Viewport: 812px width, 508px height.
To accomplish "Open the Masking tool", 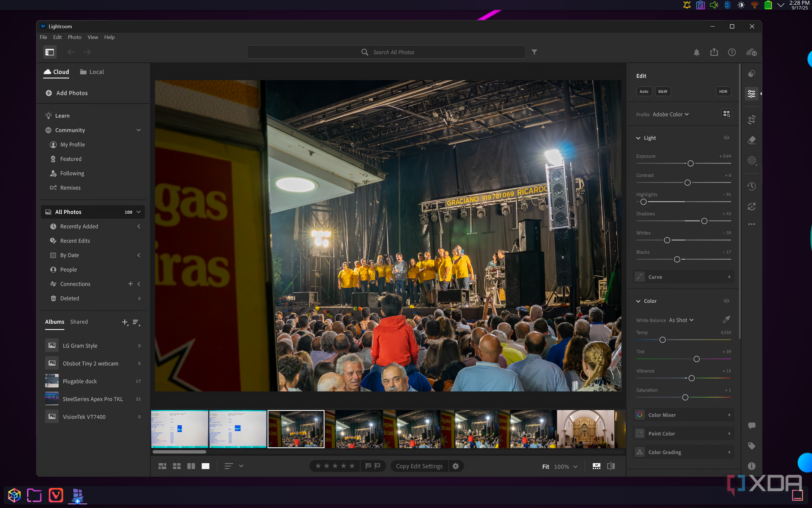I will pyautogui.click(x=752, y=160).
